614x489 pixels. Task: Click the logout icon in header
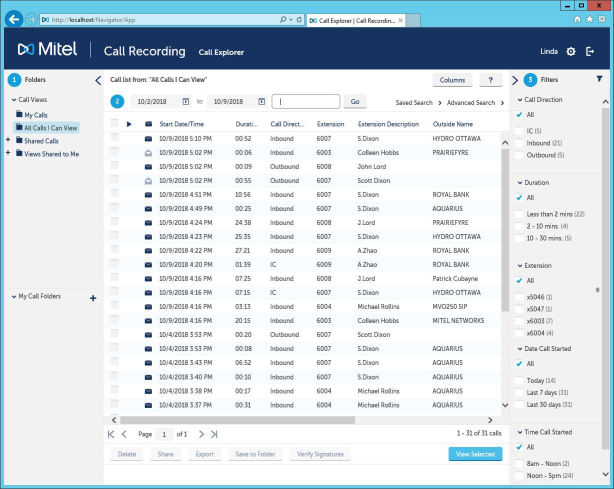590,51
